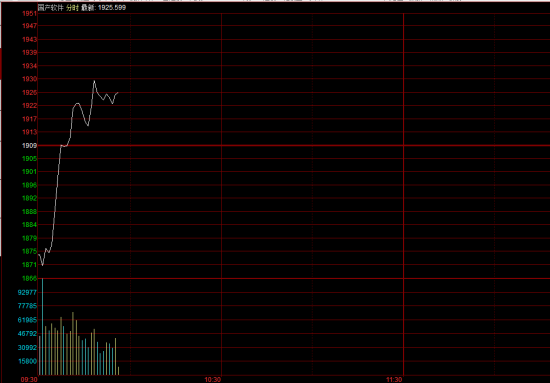Viewport: 550px width, 383px height.
Task: Click the green 1888 price axis label
Action: [30, 211]
